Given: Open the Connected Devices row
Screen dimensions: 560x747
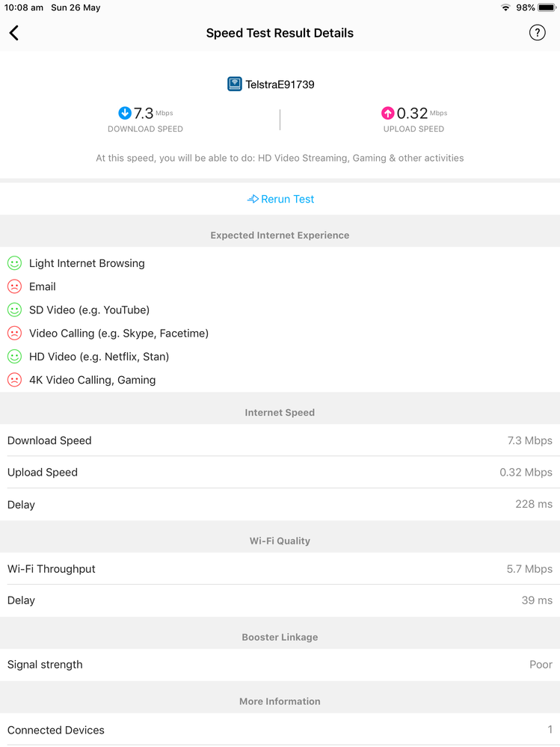Looking at the screenshot, I should click(280, 730).
